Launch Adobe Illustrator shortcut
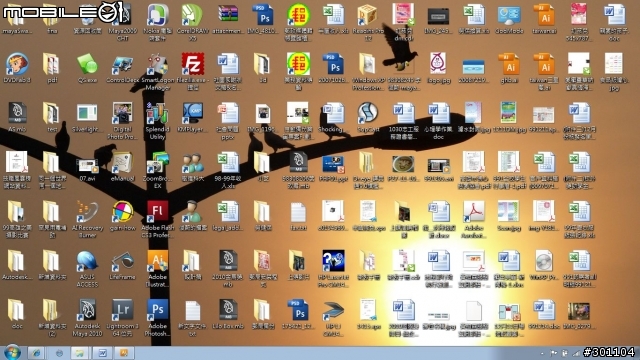The image size is (640, 360). click(x=157, y=269)
